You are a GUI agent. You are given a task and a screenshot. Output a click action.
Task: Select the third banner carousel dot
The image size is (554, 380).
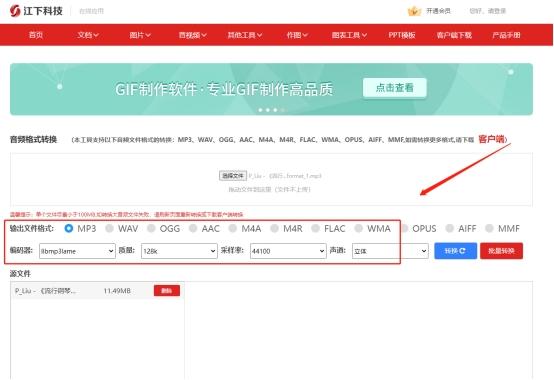(x=275, y=110)
